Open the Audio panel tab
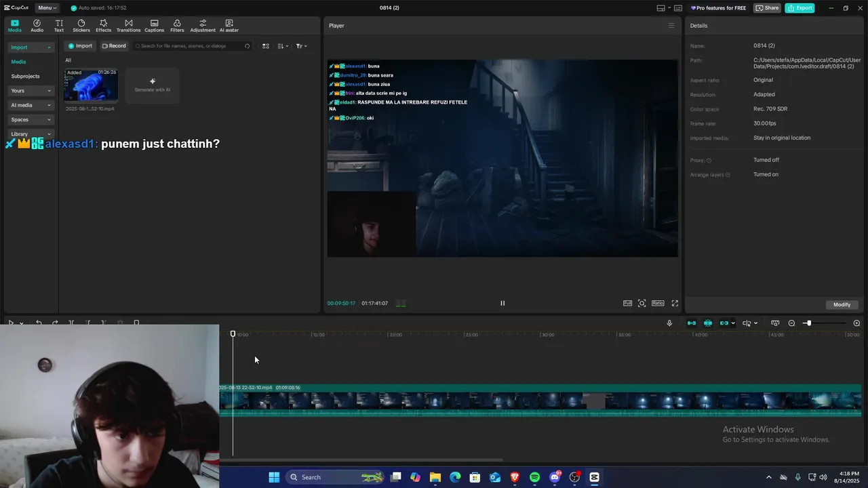 point(37,26)
